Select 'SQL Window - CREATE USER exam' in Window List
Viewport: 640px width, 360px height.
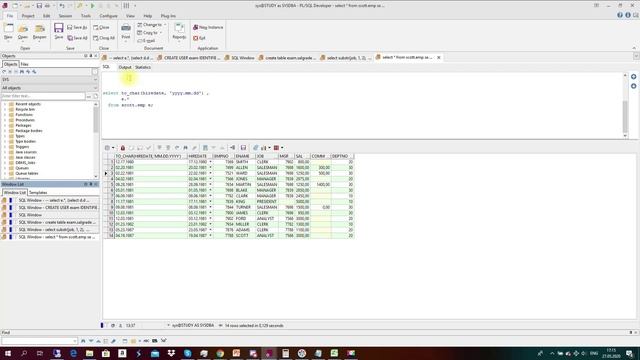[50, 208]
